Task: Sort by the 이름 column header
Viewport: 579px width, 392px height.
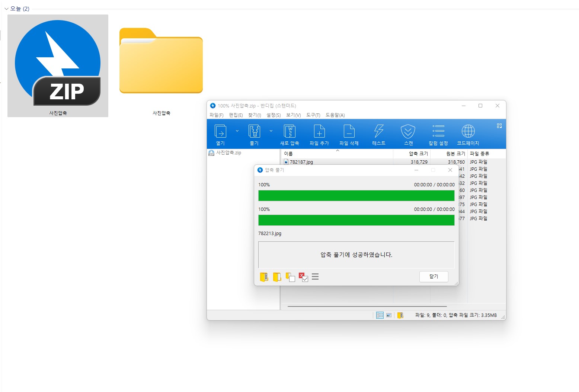Action: (337, 153)
